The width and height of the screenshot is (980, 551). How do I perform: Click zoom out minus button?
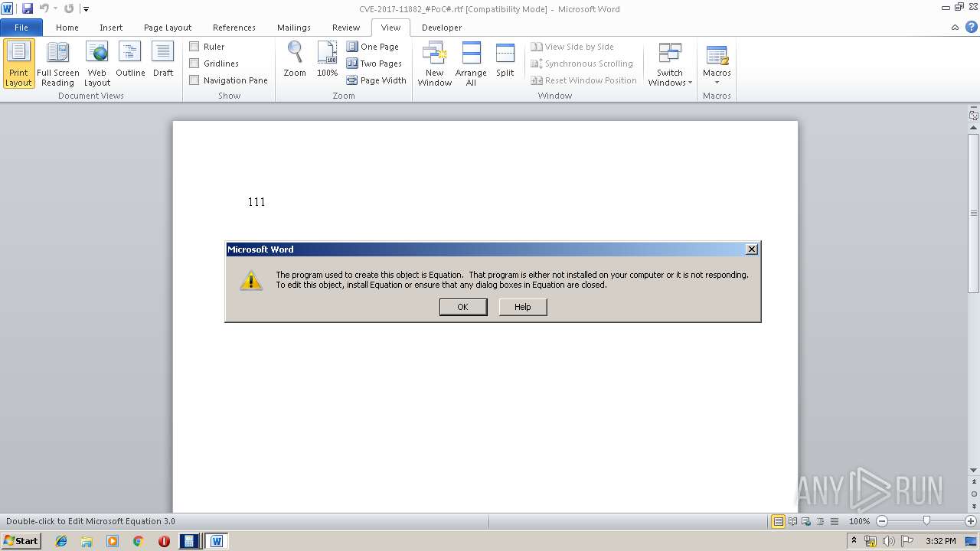point(882,521)
